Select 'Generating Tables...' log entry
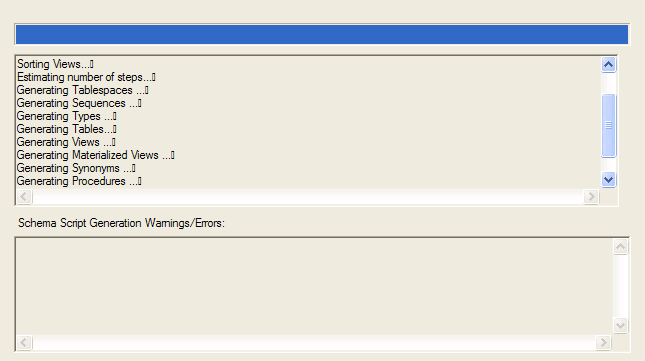 point(66,129)
